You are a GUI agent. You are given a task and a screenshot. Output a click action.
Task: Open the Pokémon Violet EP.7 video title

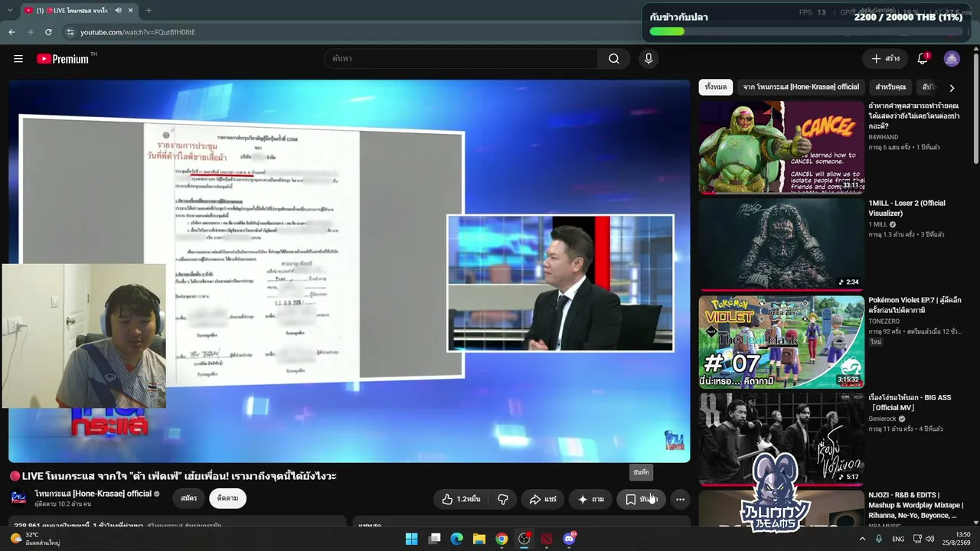coord(914,305)
